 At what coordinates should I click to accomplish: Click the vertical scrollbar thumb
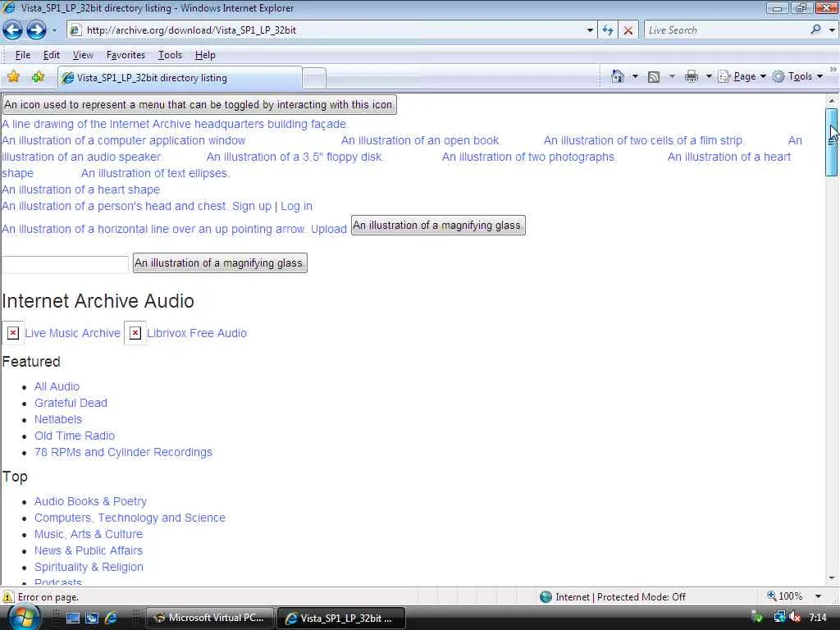[832, 141]
